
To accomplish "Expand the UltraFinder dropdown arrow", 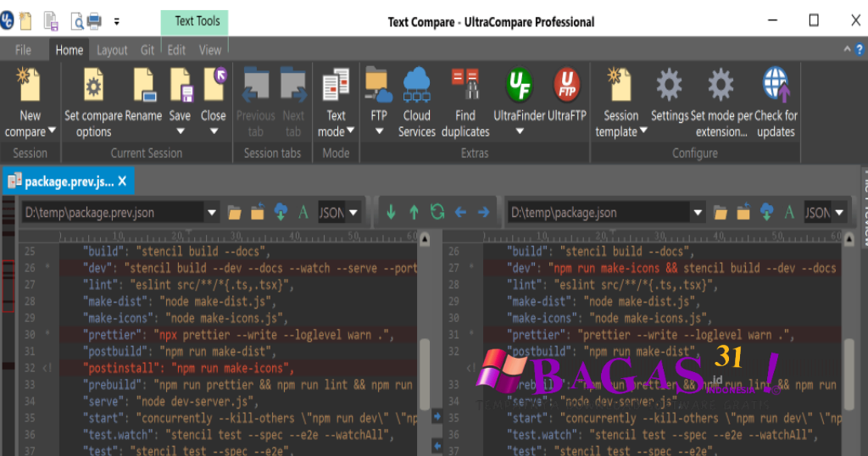I will click(520, 131).
